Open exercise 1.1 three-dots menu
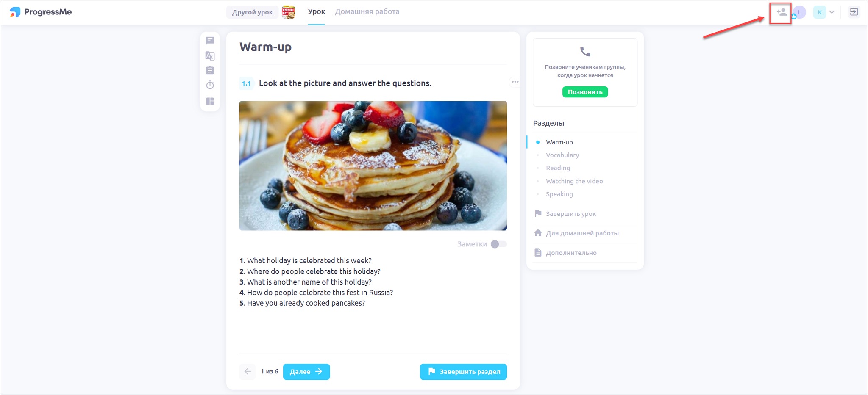868x395 pixels. pos(515,82)
